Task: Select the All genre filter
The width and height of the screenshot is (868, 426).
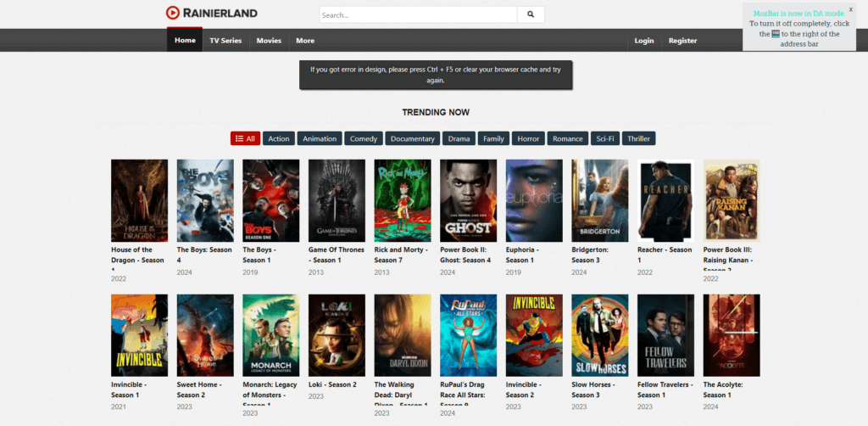Action: point(245,138)
